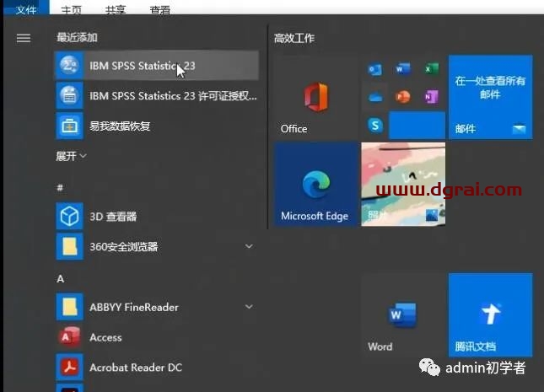Switch to the 查看 ribbon tab

[160, 10]
